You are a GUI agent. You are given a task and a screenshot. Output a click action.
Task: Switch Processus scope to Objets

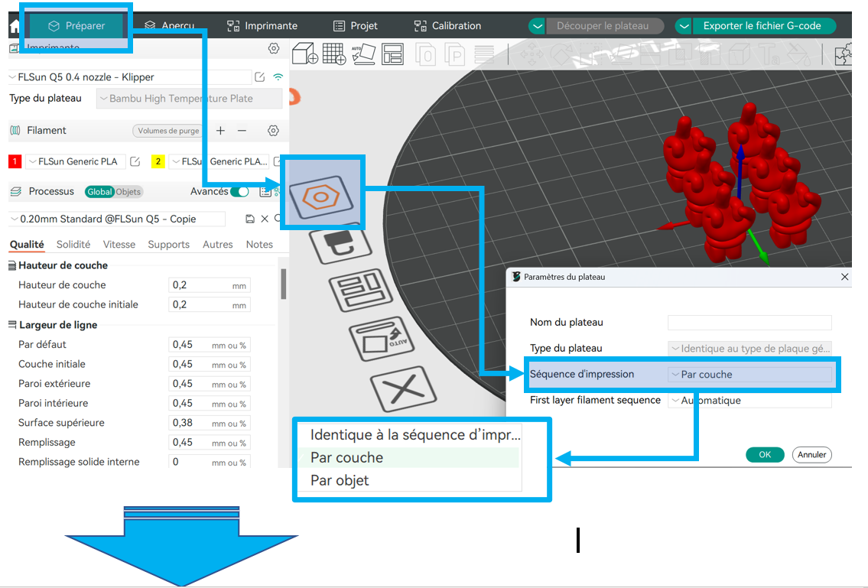tap(128, 192)
